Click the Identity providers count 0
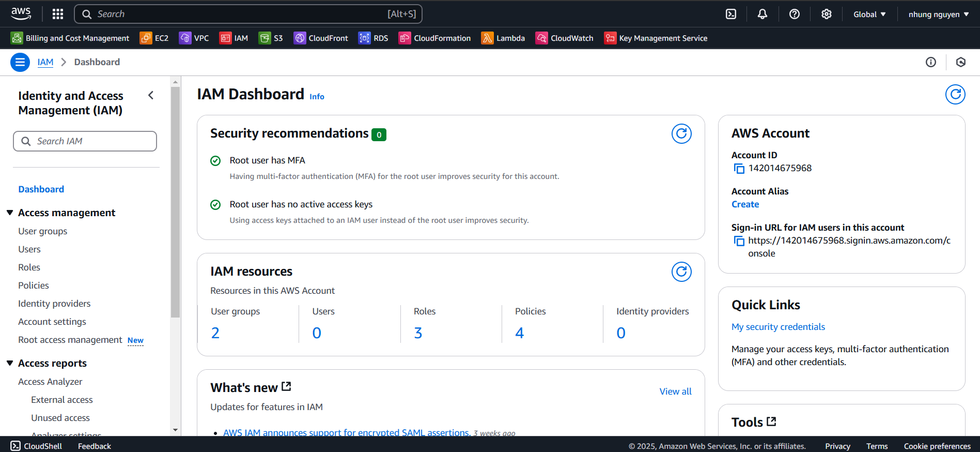The image size is (980, 452). coord(621,333)
